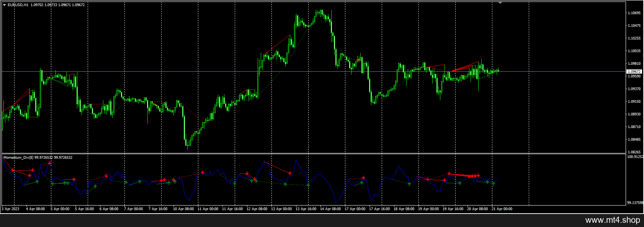Viewport: 644px width, 227px height.
Task: Click price scale value 1.10475
Action: (x=634, y=26)
